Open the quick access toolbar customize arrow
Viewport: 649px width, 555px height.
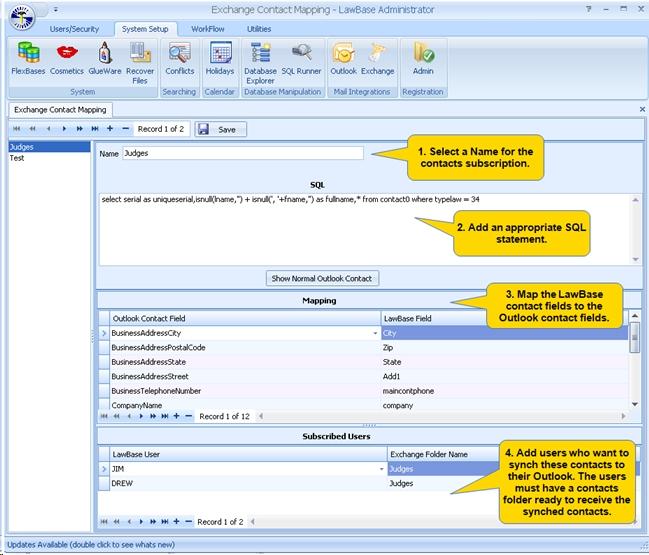[56, 9]
